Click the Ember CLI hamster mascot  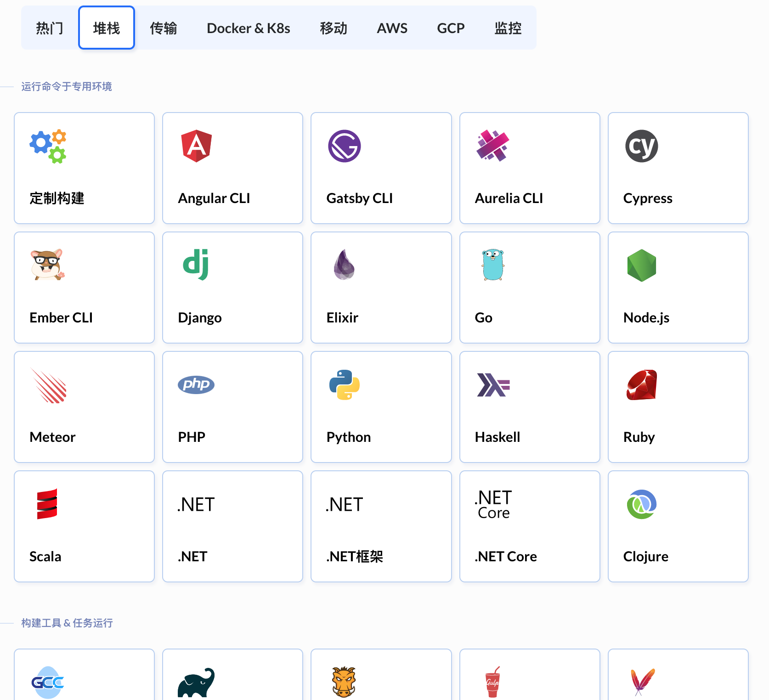[x=48, y=265]
